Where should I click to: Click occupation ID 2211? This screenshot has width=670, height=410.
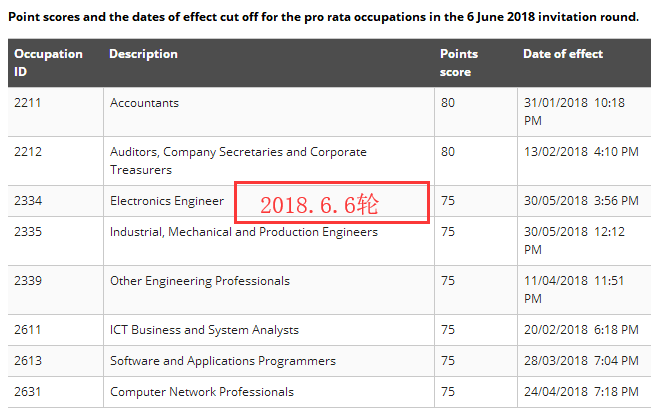pos(28,102)
